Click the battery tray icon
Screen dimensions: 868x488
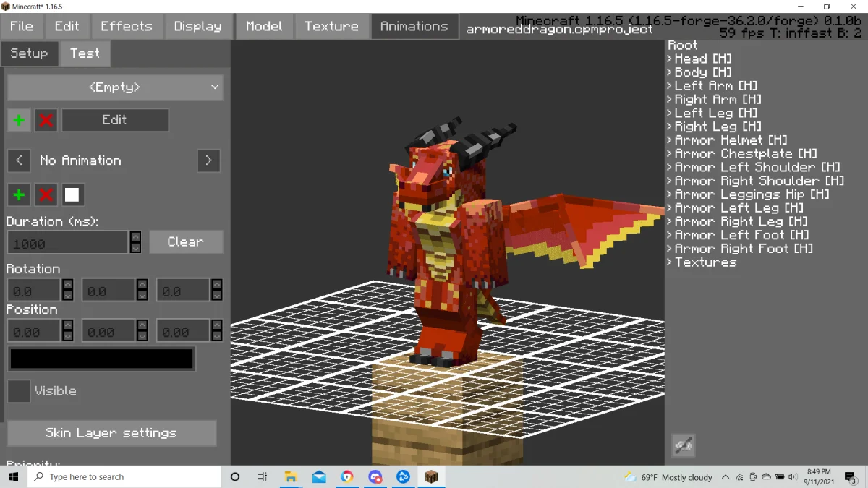pyautogui.click(x=779, y=477)
